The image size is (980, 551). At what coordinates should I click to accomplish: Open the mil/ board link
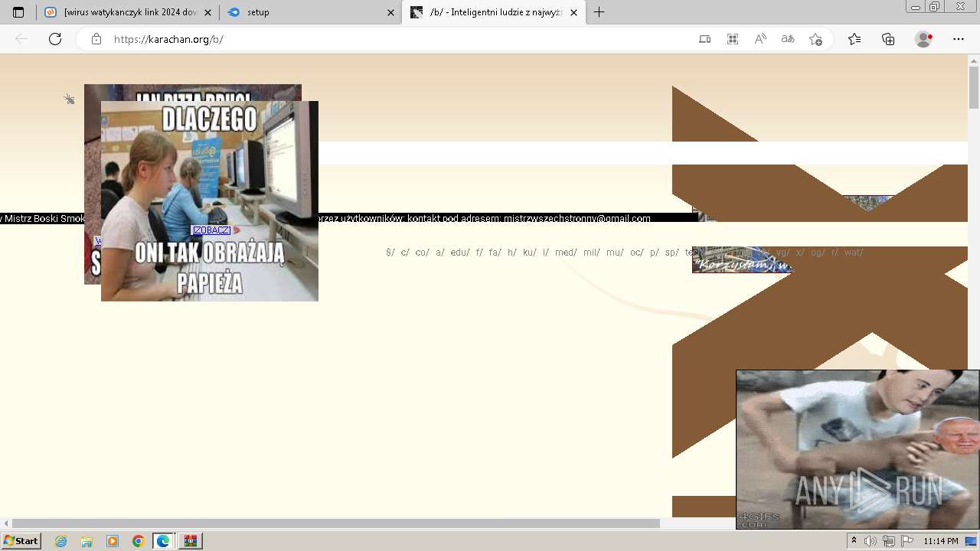(x=592, y=253)
